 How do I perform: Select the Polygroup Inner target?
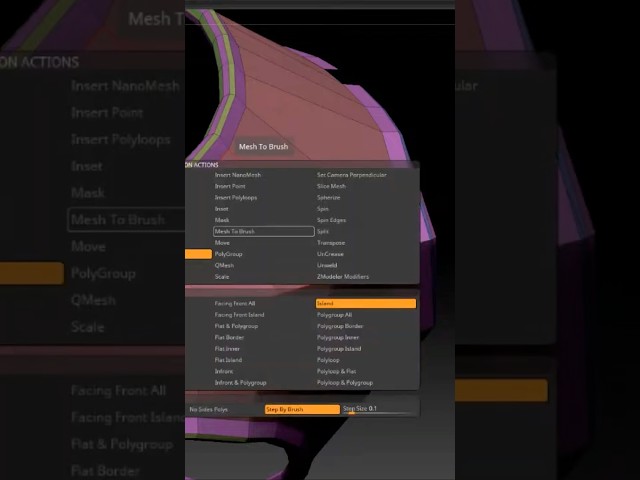click(x=338, y=338)
